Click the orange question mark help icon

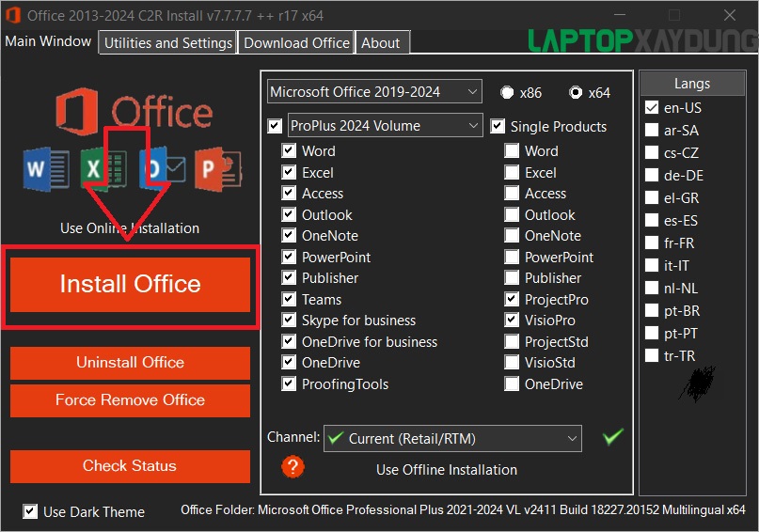point(293,467)
